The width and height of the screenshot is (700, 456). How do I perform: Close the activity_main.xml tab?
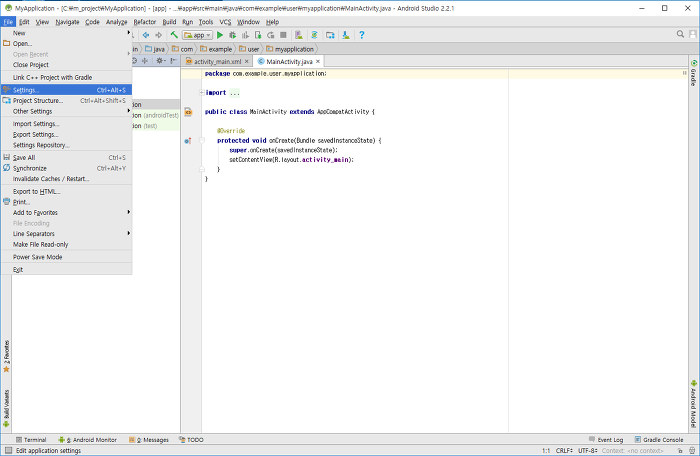pyautogui.click(x=246, y=62)
